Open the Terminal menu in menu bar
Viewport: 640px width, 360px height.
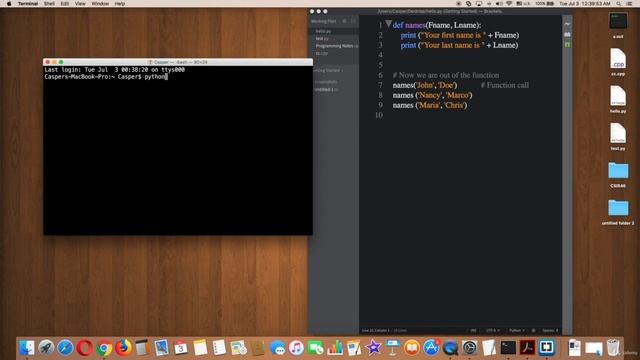point(28,4)
